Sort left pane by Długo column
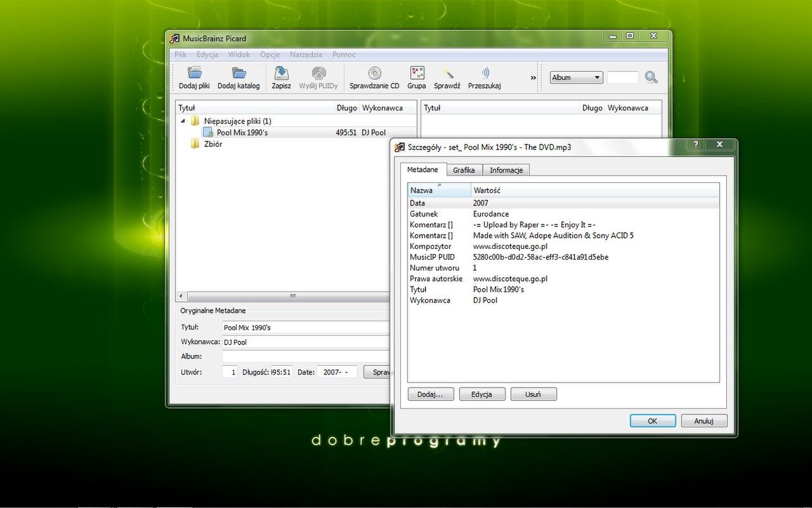812x508 pixels. pyautogui.click(x=347, y=108)
